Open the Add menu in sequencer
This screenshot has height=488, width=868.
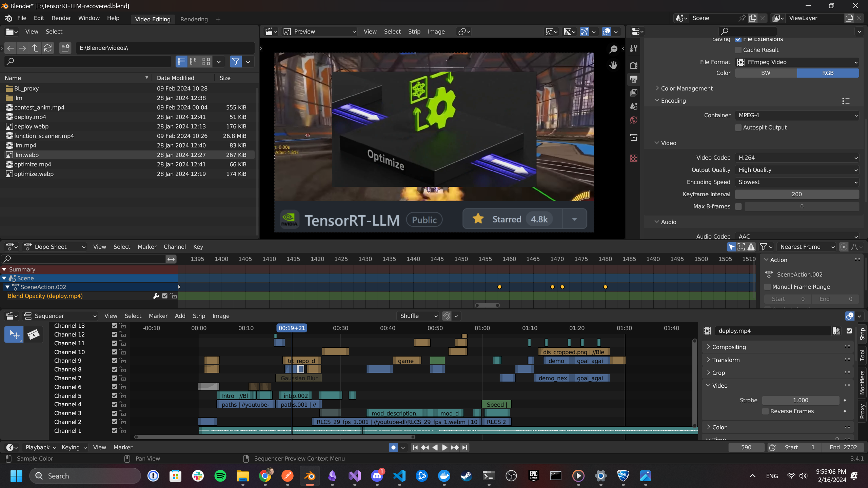pyautogui.click(x=180, y=316)
